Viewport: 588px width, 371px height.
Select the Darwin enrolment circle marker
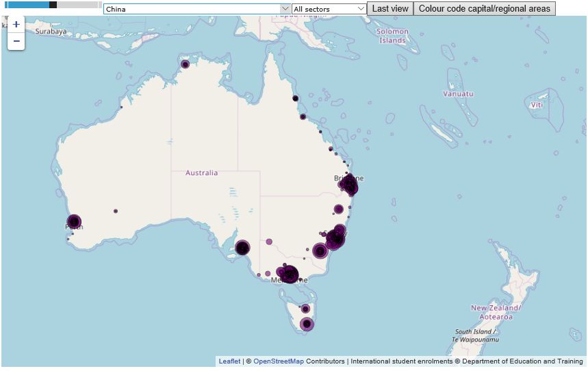(185, 64)
